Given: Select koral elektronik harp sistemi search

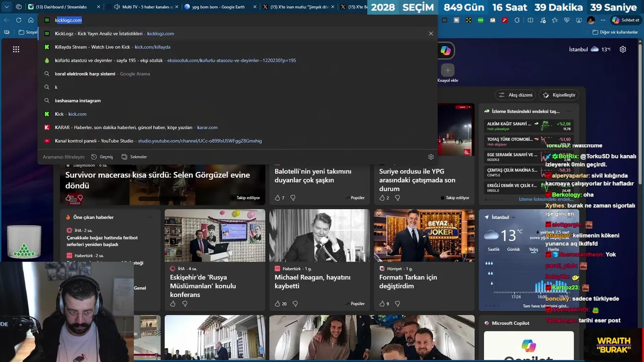Looking at the screenshot, I should (x=237, y=74).
